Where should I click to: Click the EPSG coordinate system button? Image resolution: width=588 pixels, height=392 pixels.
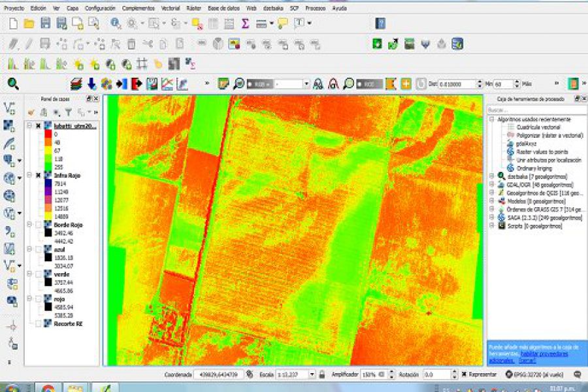tap(534, 374)
